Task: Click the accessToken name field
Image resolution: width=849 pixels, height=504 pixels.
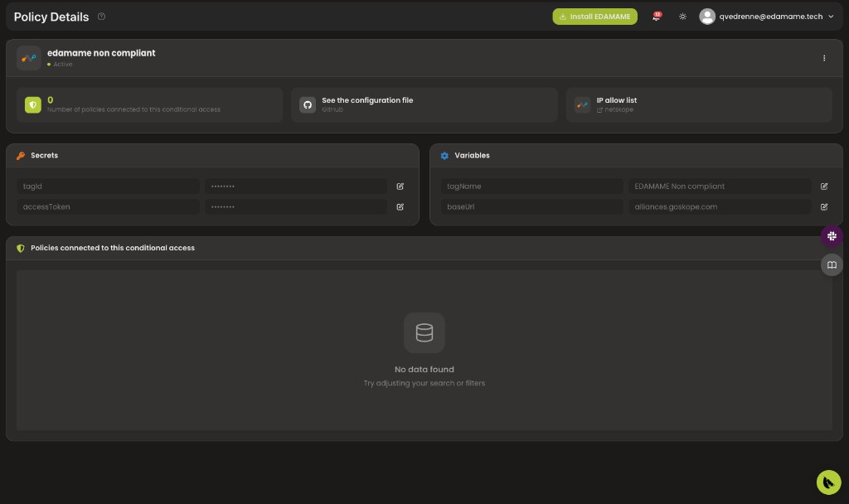Action: click(108, 206)
